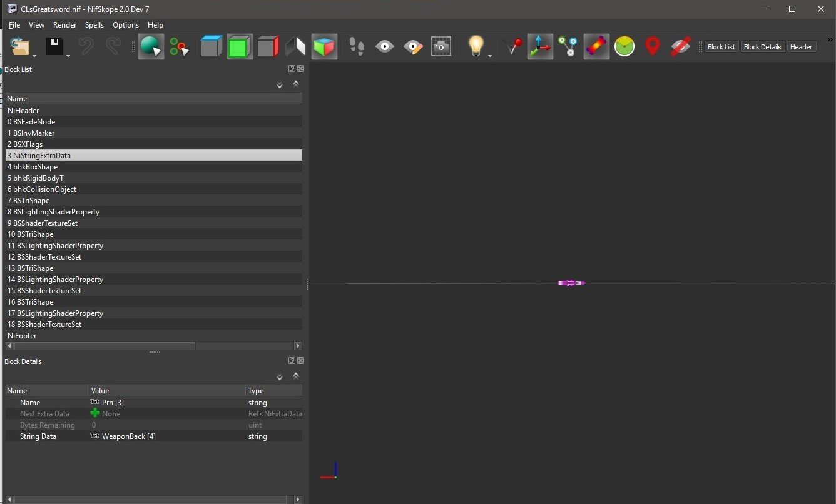Image resolution: width=836 pixels, height=504 pixels.
Task: Click the magenta sword model in viewport
Action: click(x=571, y=283)
